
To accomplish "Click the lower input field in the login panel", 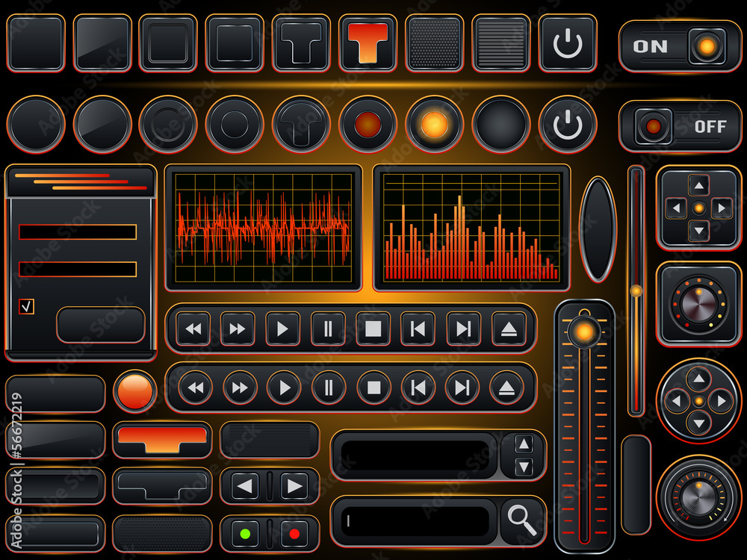I will pos(78,269).
